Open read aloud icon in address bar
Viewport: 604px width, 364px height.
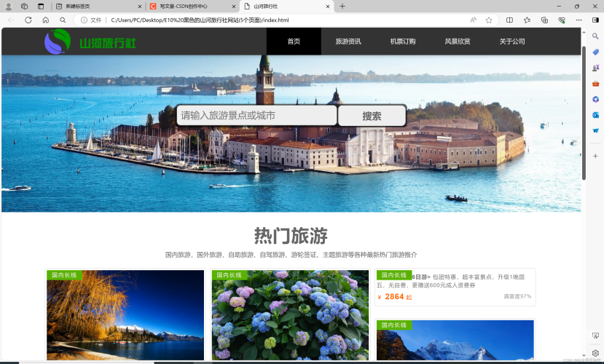474,20
